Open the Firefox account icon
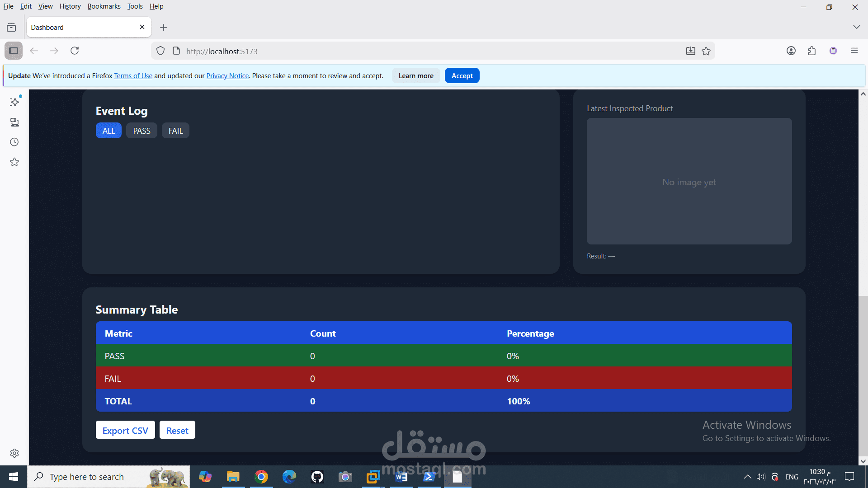868x488 pixels. click(791, 51)
